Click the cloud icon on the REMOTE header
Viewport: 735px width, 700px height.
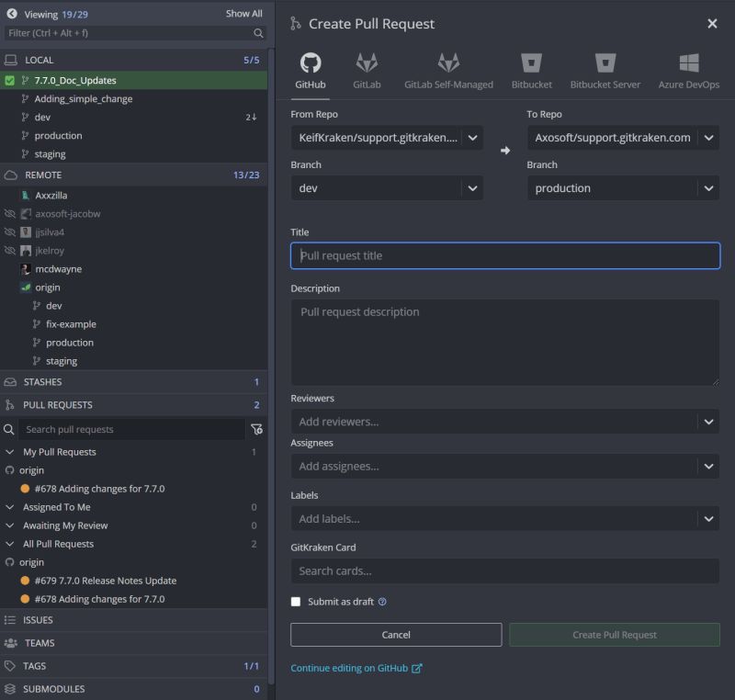[10, 174]
